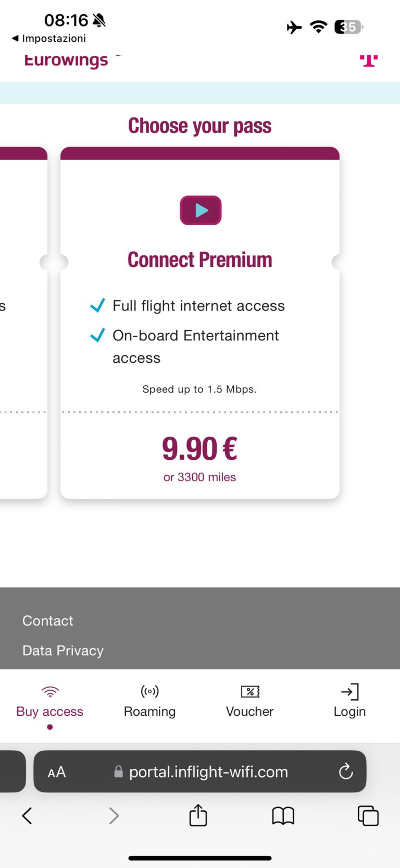Select the 9.90 € price
This screenshot has width=400, height=868.
click(199, 449)
